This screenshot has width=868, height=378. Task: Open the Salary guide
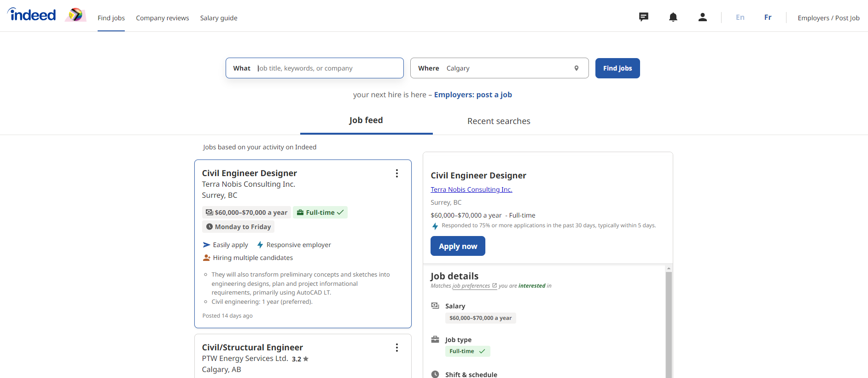[x=219, y=18]
